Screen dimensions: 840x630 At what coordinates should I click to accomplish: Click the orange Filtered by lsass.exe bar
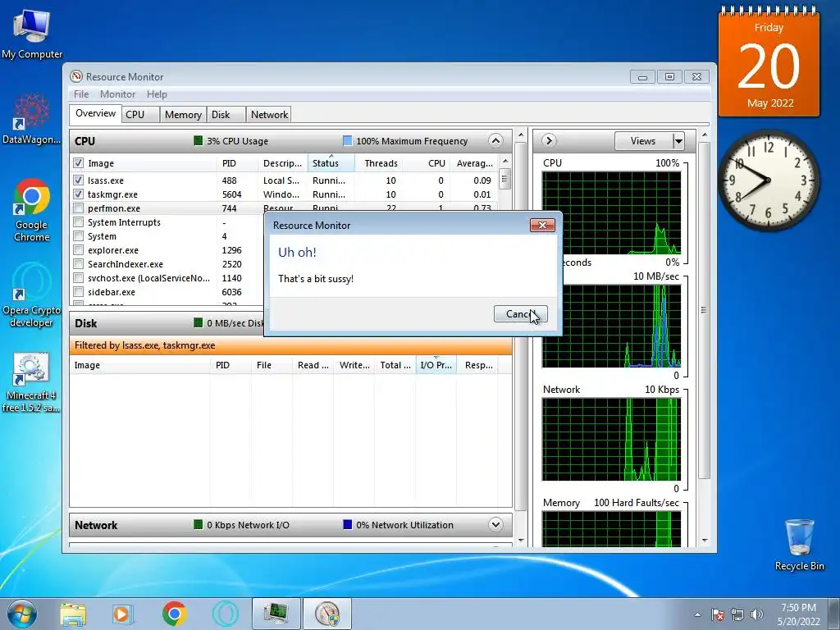click(x=290, y=345)
